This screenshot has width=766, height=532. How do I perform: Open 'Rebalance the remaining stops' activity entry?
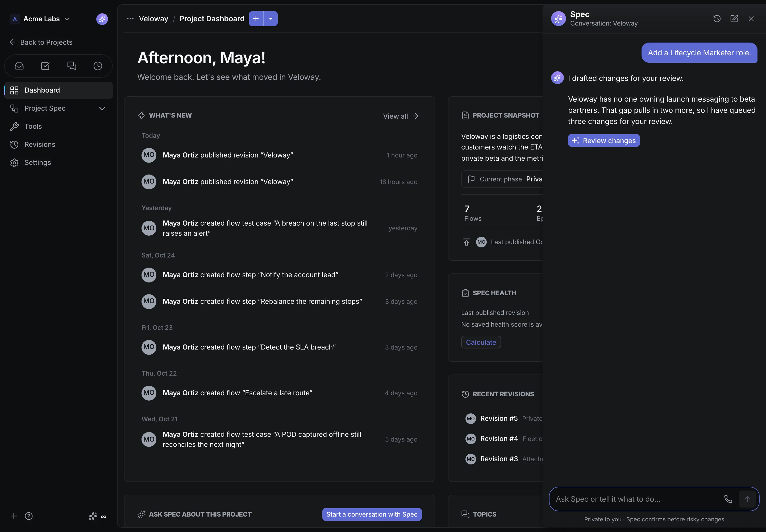point(279,302)
